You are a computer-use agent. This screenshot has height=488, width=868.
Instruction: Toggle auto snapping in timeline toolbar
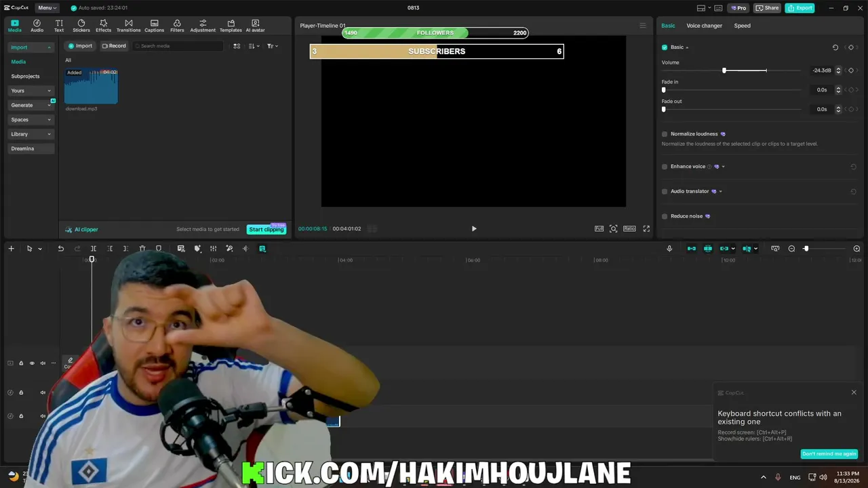coord(708,249)
